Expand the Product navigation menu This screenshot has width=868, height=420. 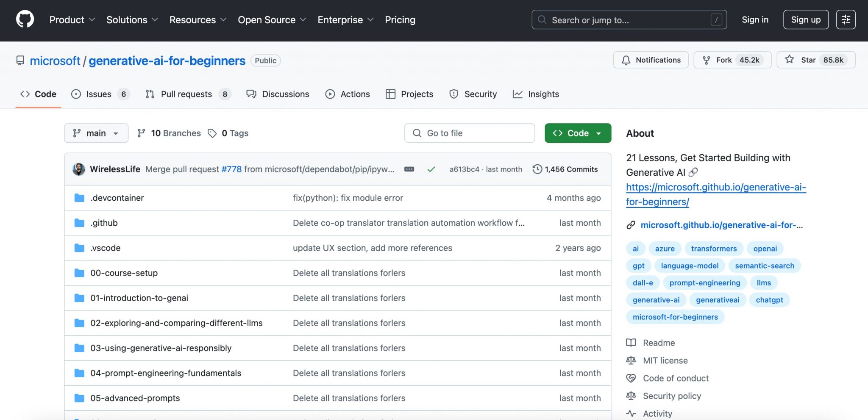pyautogui.click(x=72, y=20)
